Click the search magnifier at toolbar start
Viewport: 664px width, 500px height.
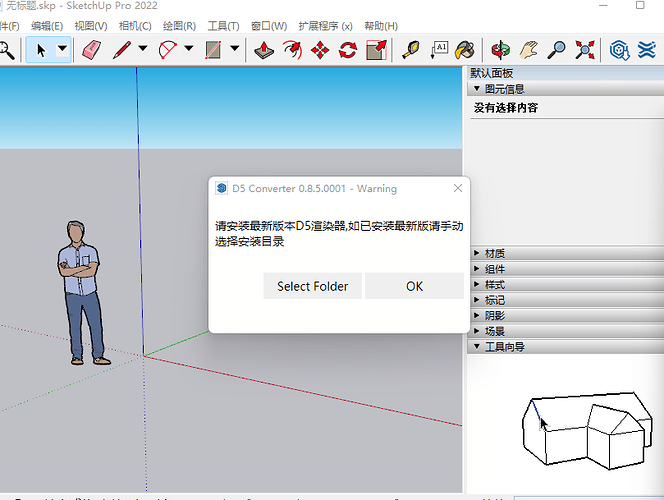pos(6,50)
